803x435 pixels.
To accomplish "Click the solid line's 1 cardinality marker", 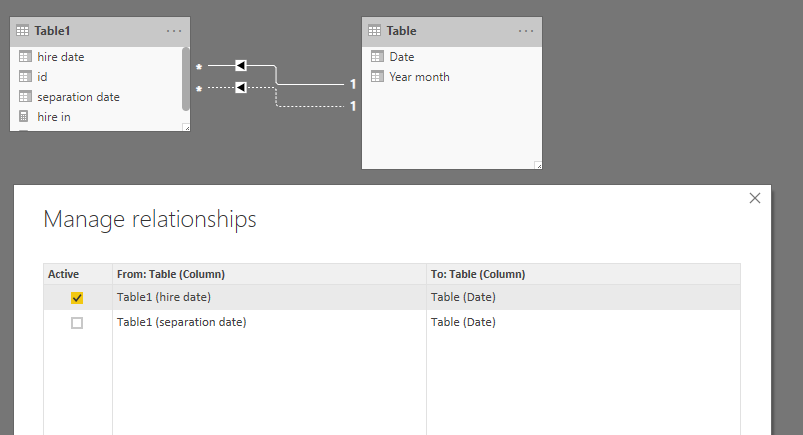I will coord(353,84).
